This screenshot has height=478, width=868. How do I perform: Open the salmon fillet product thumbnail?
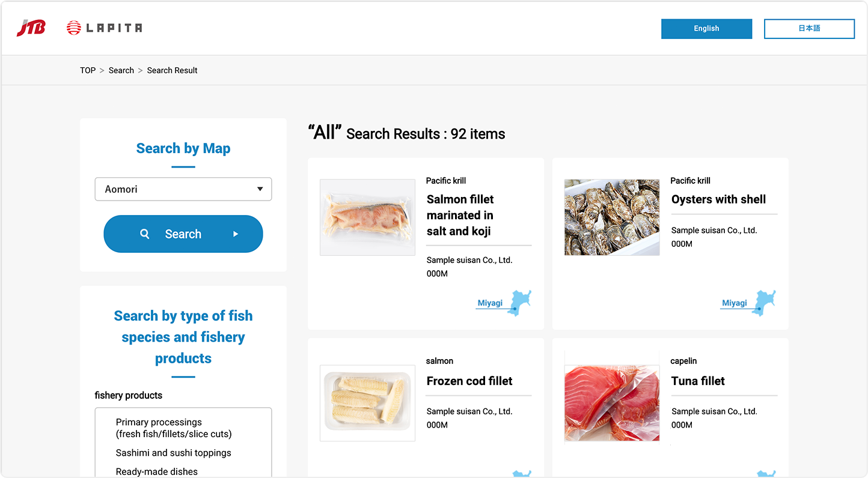[367, 217]
